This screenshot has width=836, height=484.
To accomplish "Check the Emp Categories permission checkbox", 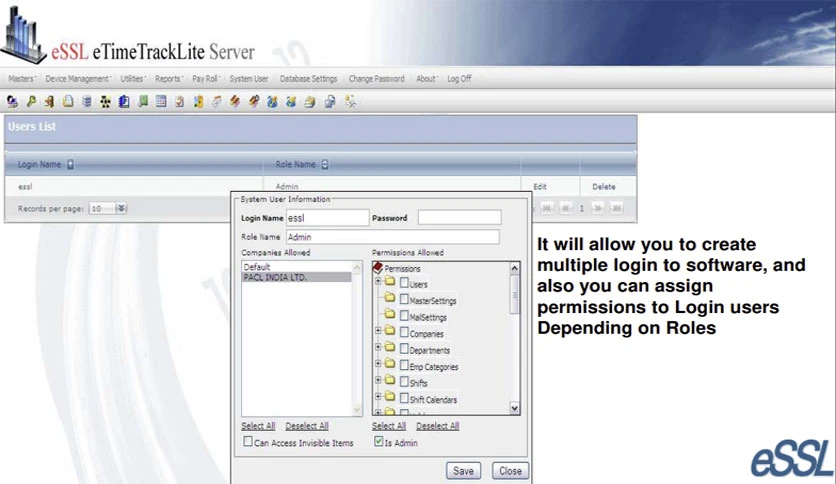I will (404, 365).
